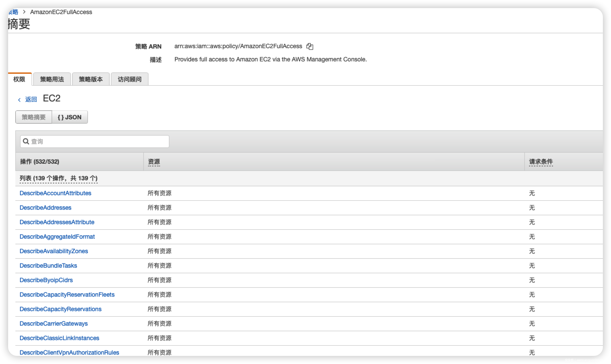Toggle to the {} JSON view
The image size is (611, 364).
click(x=70, y=117)
